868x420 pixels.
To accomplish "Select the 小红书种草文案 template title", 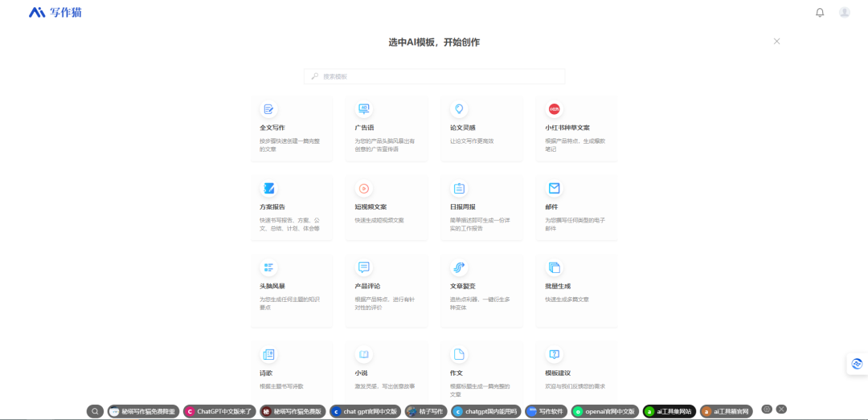I will pyautogui.click(x=567, y=127).
